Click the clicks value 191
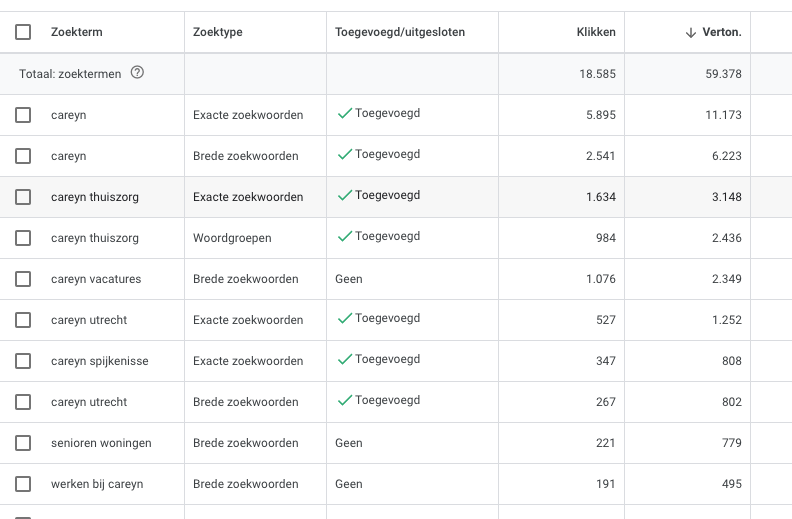The image size is (792, 519). tap(606, 484)
